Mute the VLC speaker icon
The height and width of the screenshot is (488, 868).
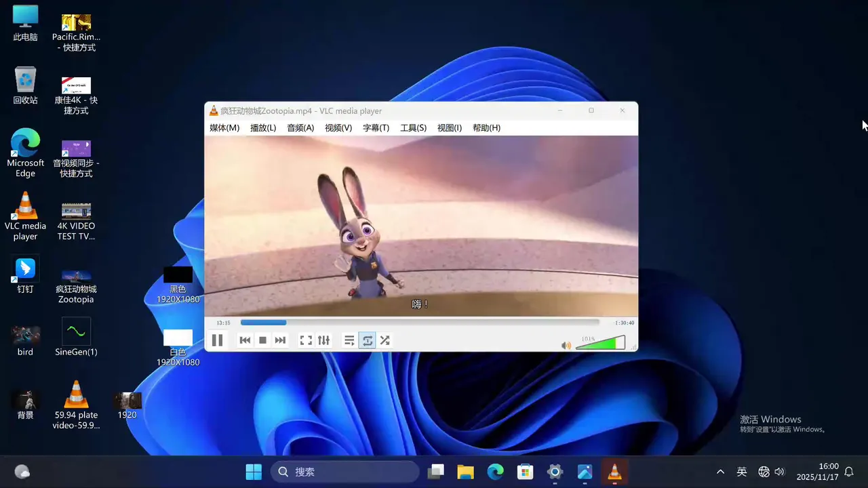(566, 345)
